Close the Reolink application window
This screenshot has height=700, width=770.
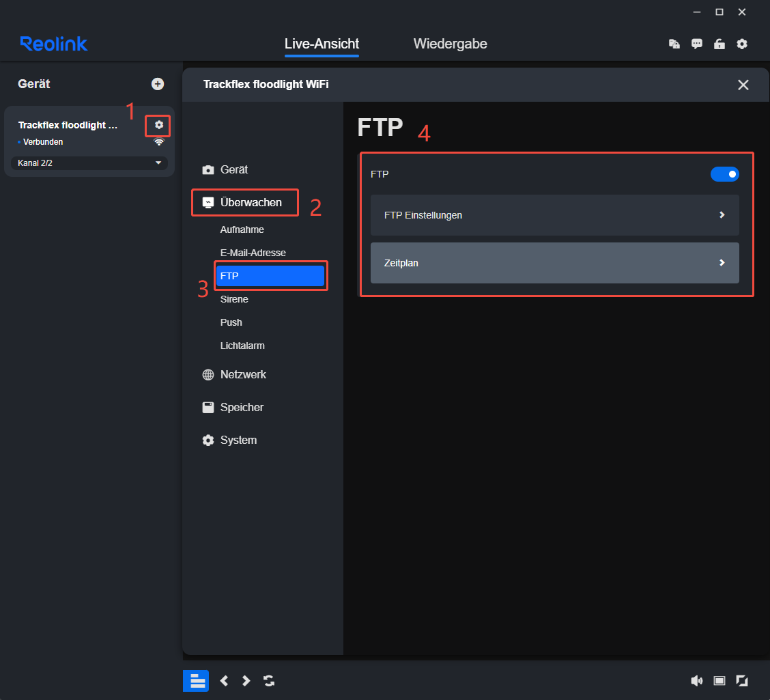click(x=741, y=12)
